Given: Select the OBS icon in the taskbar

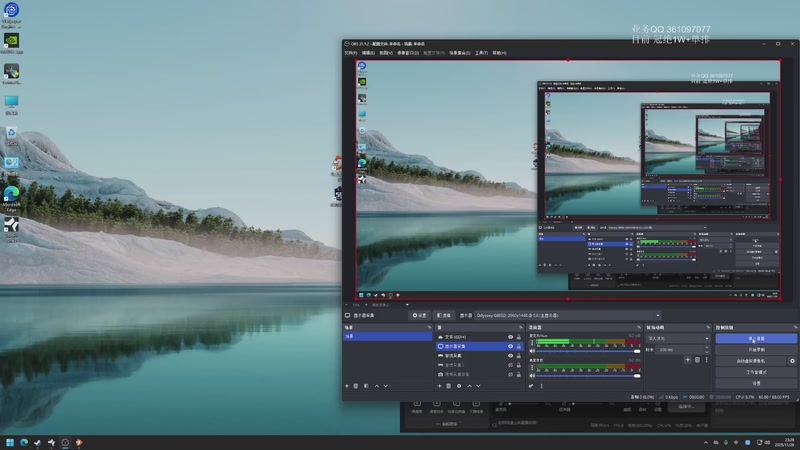Looking at the screenshot, I should tap(65, 442).
